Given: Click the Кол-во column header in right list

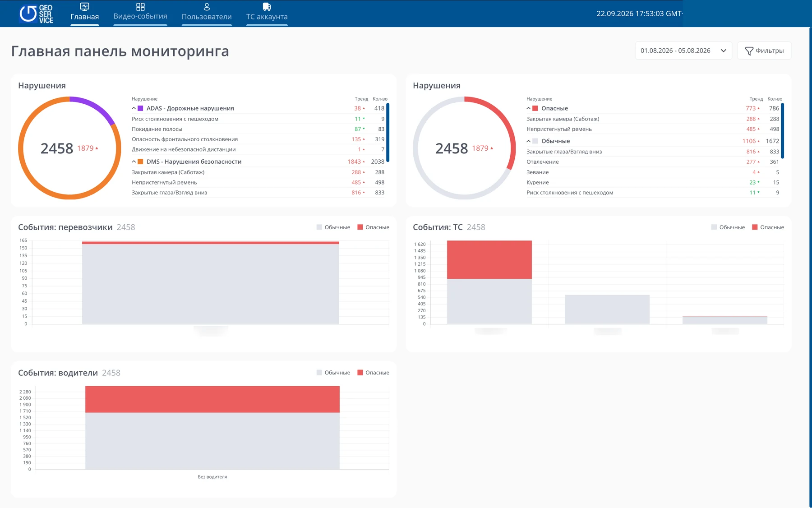Looking at the screenshot, I should click(775, 99).
